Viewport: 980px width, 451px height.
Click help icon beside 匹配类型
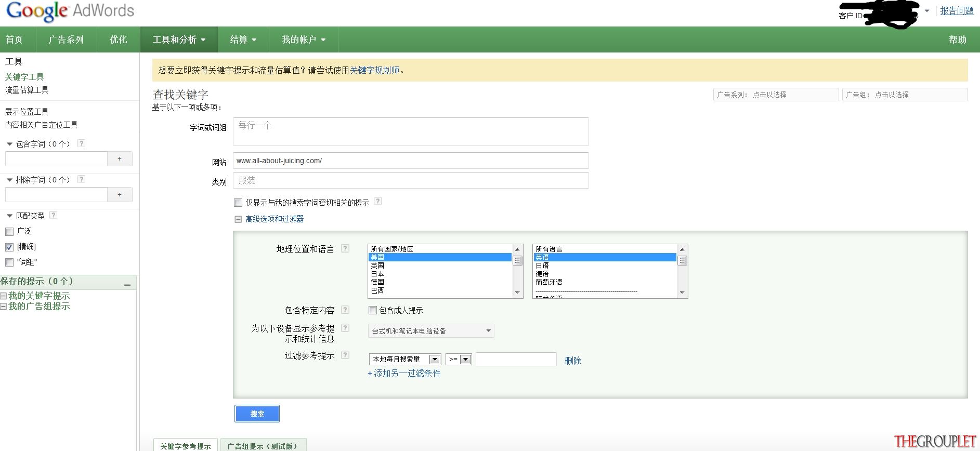point(53,215)
